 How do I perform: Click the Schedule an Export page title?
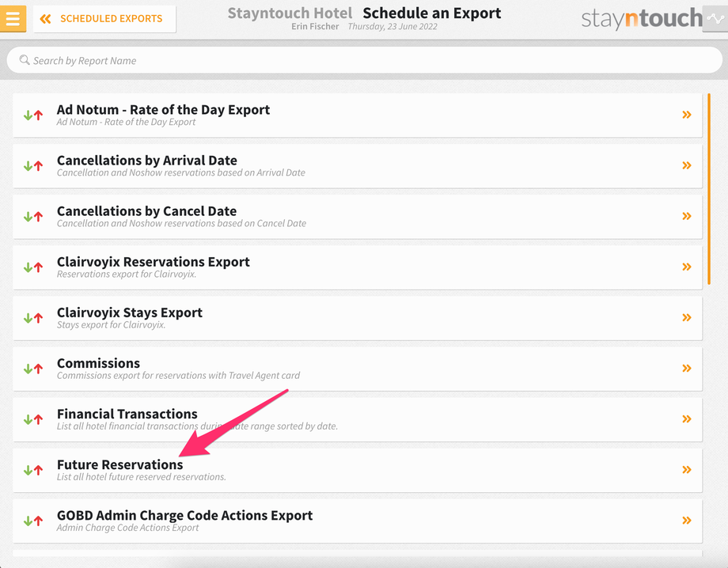pos(432,13)
